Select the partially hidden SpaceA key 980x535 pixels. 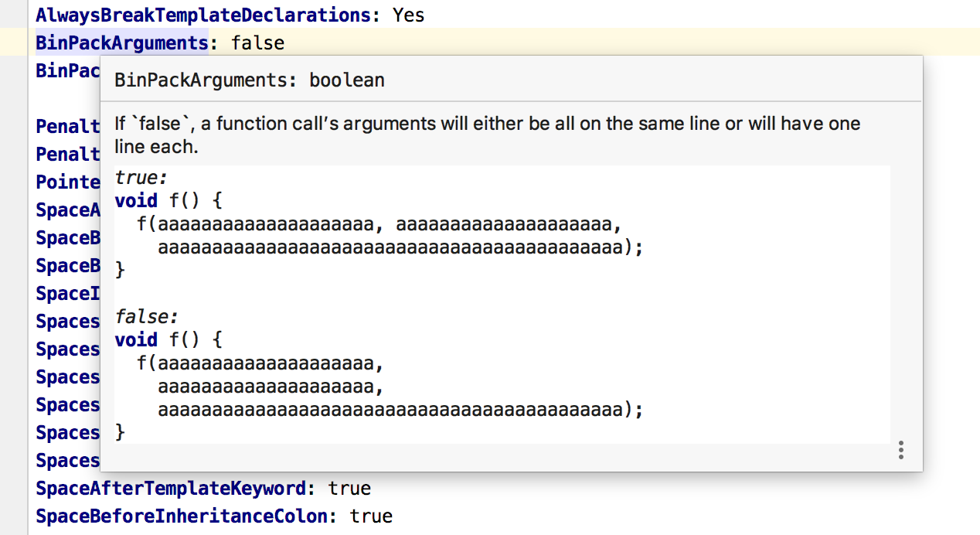point(68,210)
